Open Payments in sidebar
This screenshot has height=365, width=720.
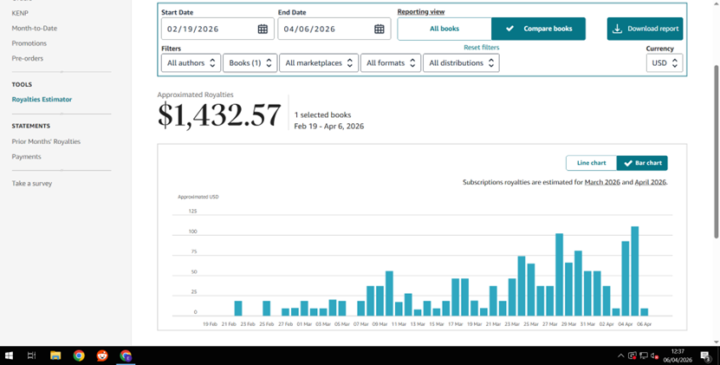click(x=26, y=157)
